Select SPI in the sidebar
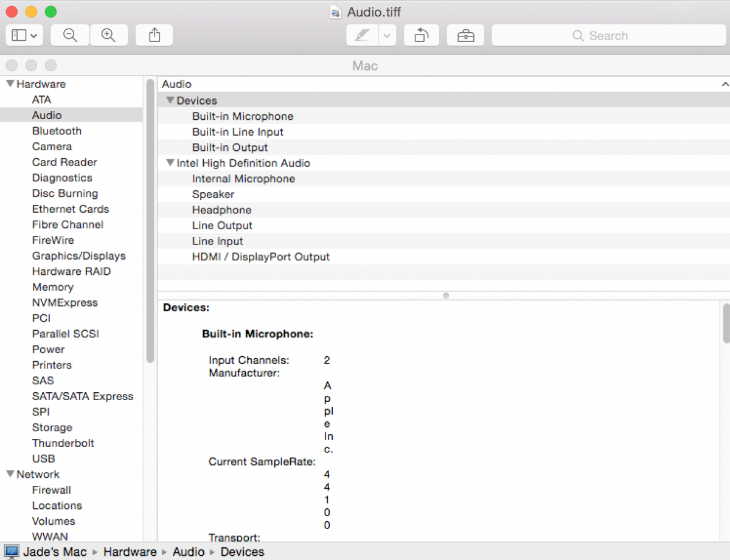The height and width of the screenshot is (560, 730). point(41,412)
